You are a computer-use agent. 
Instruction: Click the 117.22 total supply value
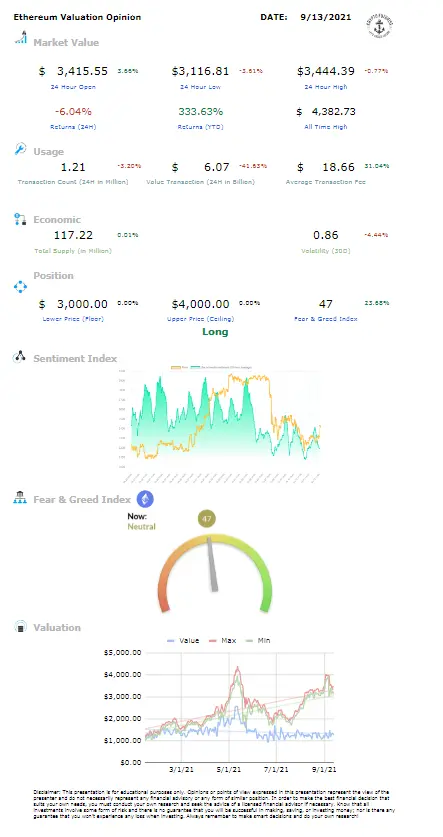(x=73, y=235)
